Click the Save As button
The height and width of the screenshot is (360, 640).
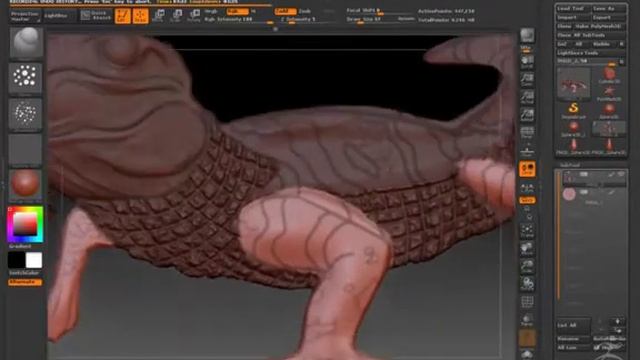[609, 9]
